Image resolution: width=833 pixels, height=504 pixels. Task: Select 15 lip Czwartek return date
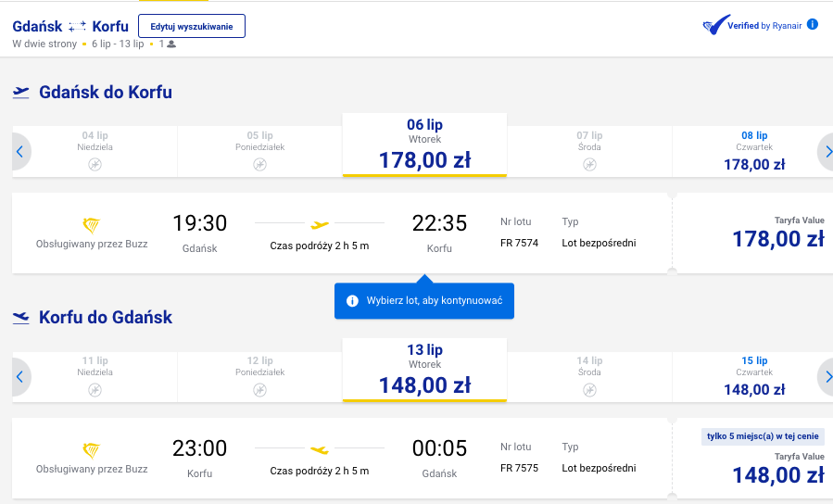[754, 376]
